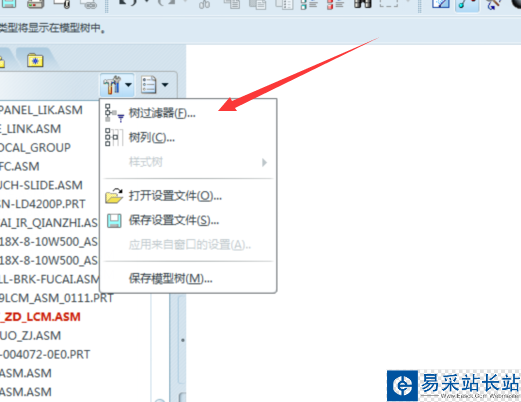Select 保存设置文件(S)... menu item
The height and width of the screenshot is (402, 521).
click(188, 220)
